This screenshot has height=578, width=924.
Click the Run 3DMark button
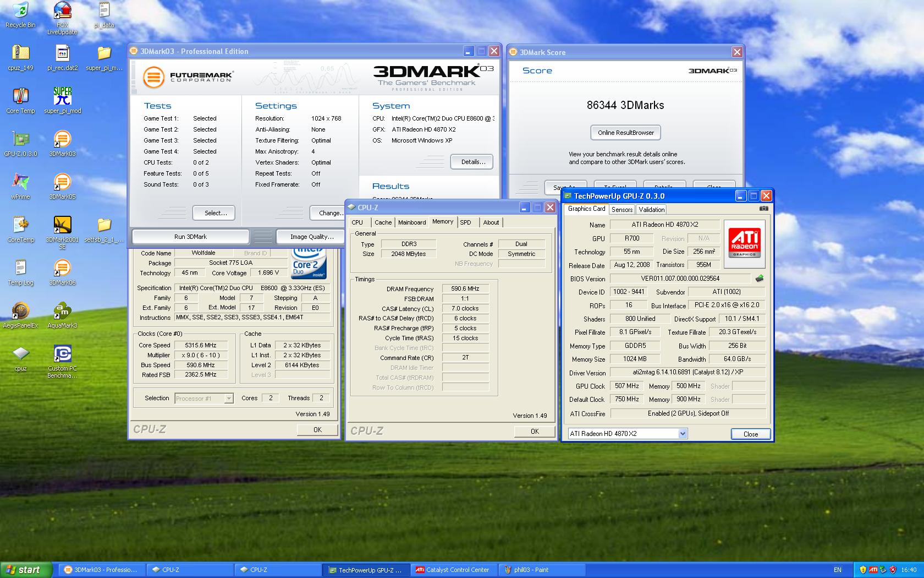190,237
